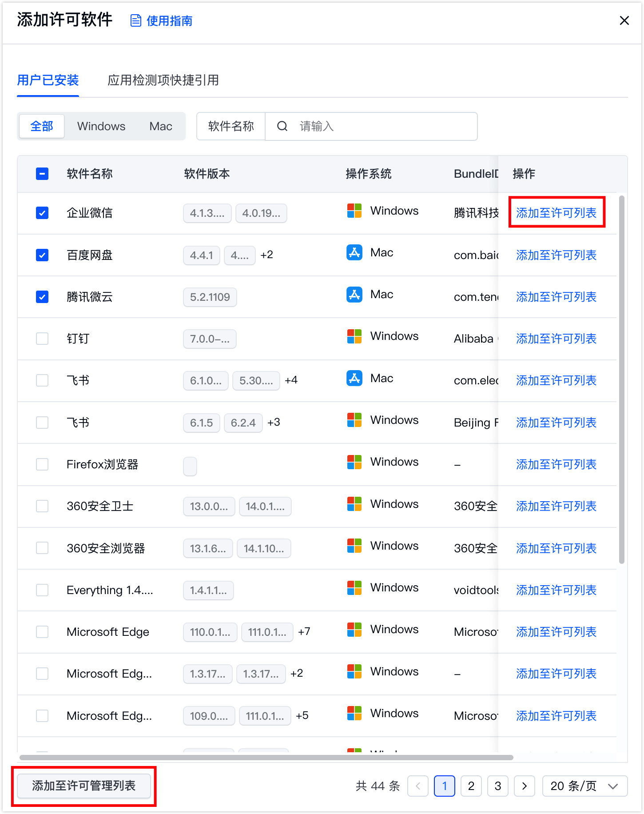Click version tag 5.2.1109 for 腾讯微云

[210, 297]
